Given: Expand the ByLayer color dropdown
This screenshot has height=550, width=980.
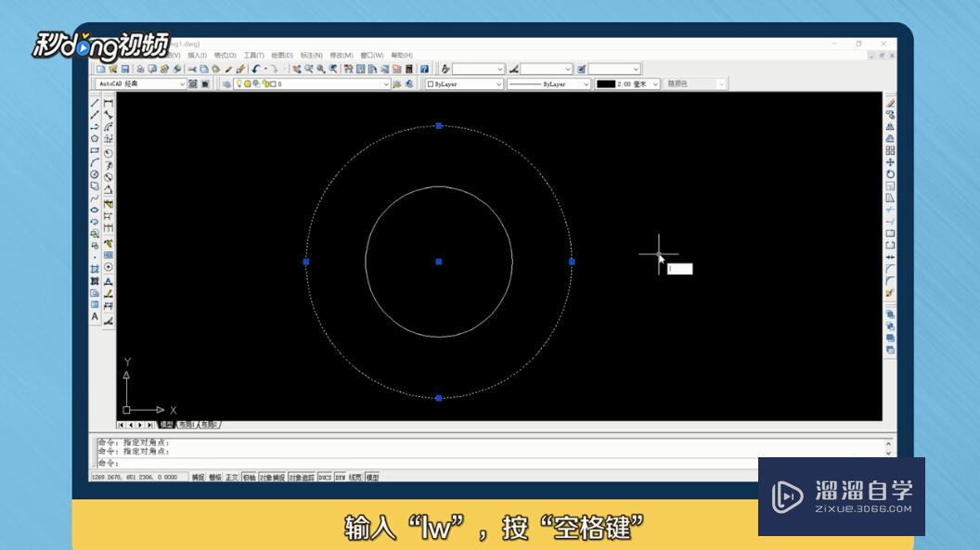Looking at the screenshot, I should pyautogui.click(x=499, y=83).
